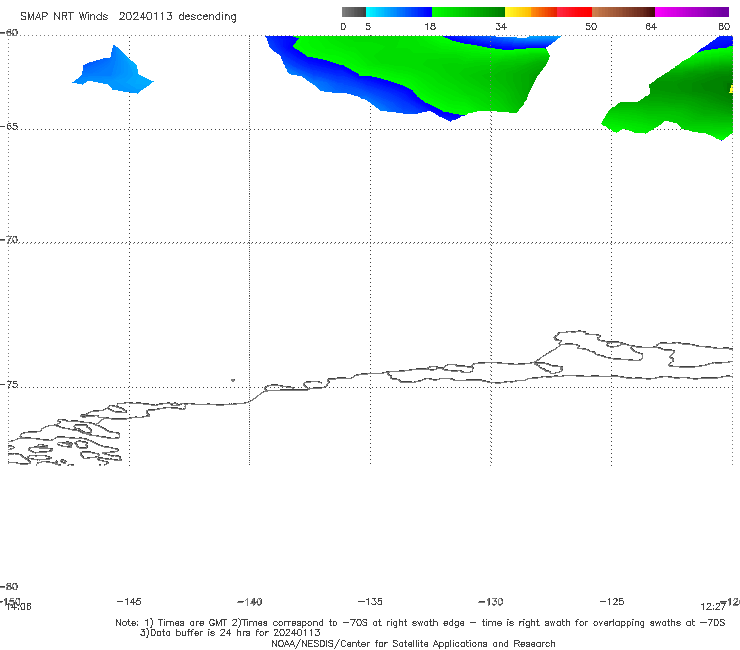
Task: Select the yellow-orange segment of the color bar
Action: [x=531, y=12]
